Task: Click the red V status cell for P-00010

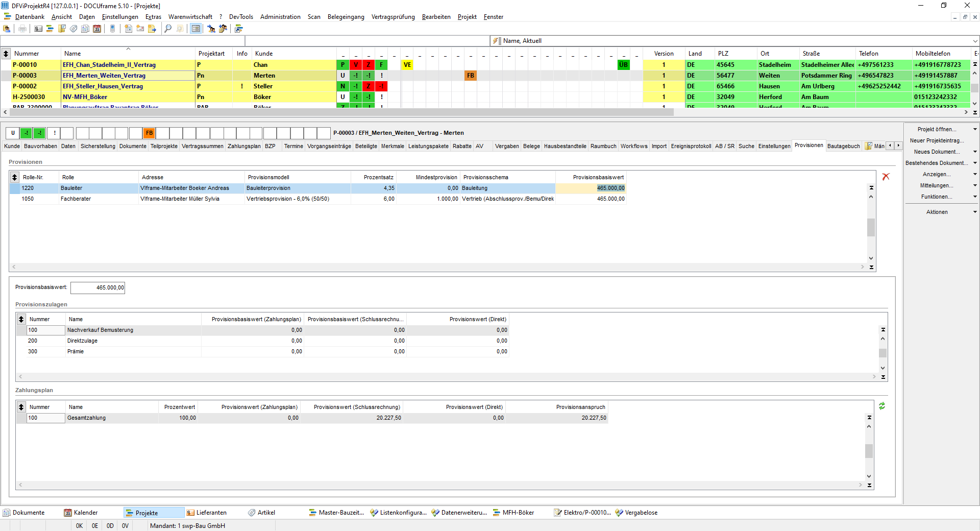Action: click(x=356, y=65)
